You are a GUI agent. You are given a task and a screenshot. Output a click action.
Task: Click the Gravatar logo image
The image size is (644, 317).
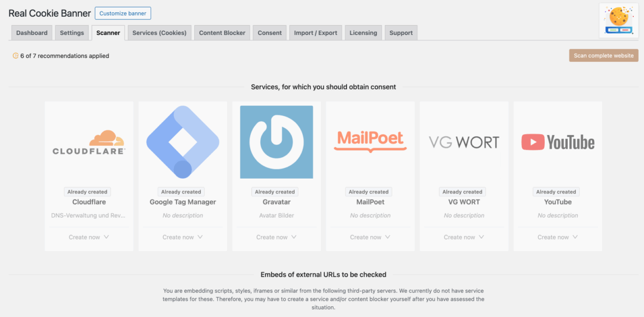276,142
